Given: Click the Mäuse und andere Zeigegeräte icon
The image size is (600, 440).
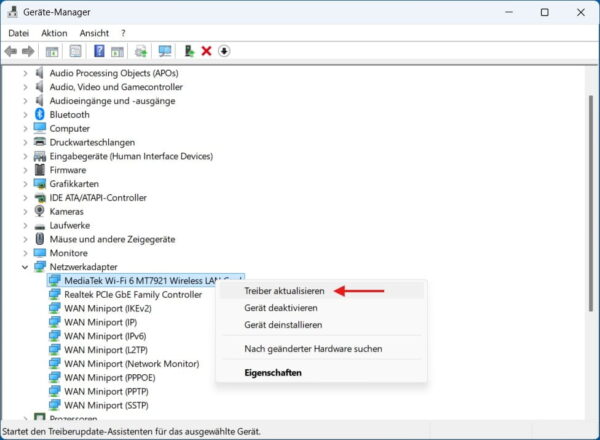Looking at the screenshot, I should click(39, 239).
